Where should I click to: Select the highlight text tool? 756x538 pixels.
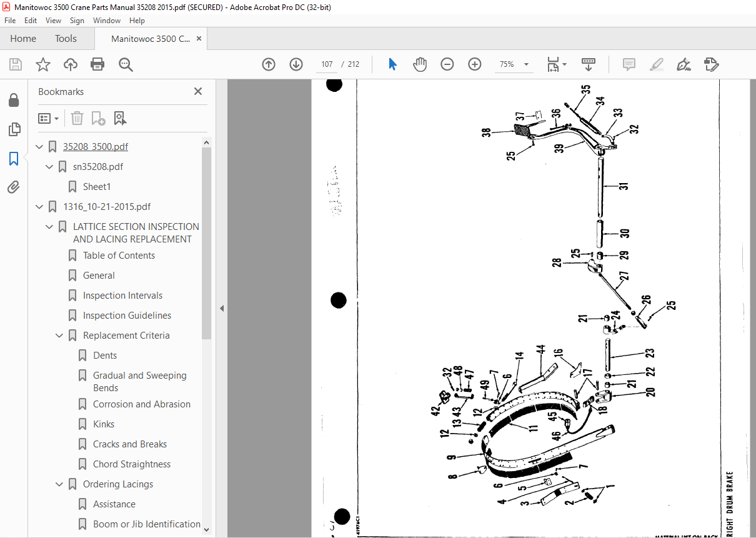tap(656, 64)
